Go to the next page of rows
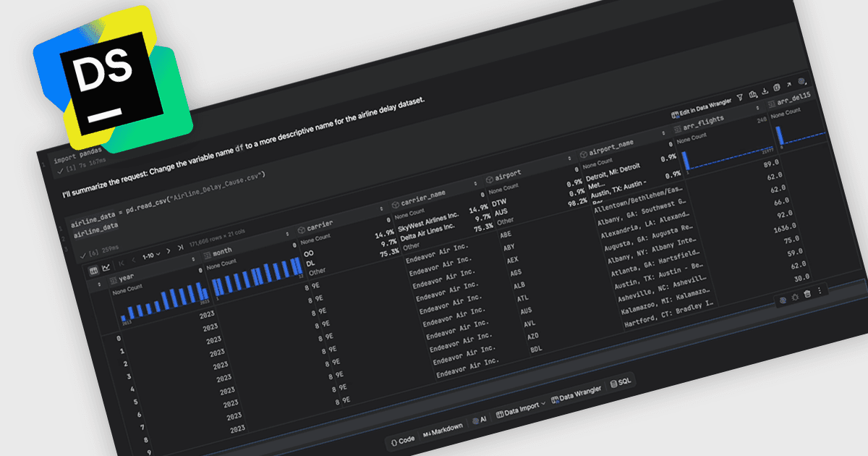The image size is (868, 456). point(168,250)
